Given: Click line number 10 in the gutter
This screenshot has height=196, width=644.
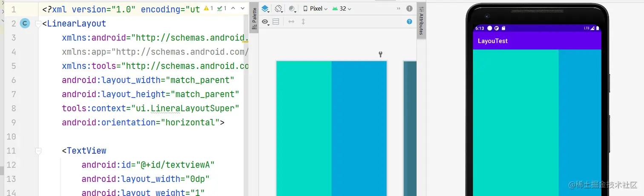Looking at the screenshot, I should [11, 136].
